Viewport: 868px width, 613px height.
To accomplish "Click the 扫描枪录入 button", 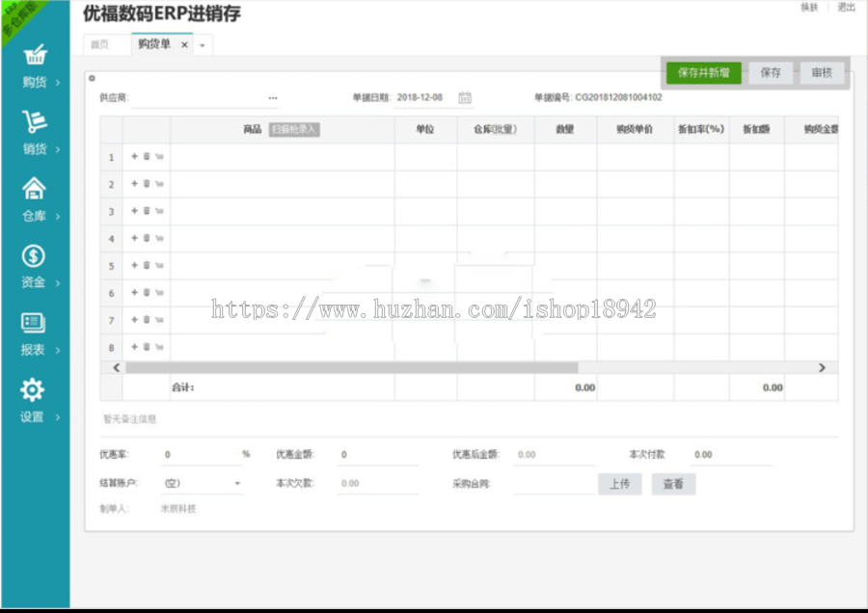I will [x=294, y=129].
